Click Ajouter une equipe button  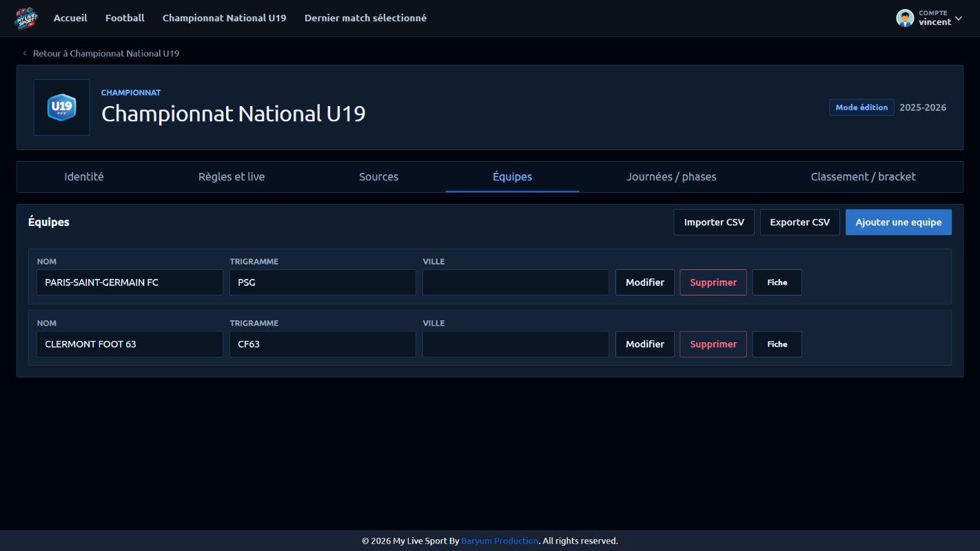click(899, 222)
